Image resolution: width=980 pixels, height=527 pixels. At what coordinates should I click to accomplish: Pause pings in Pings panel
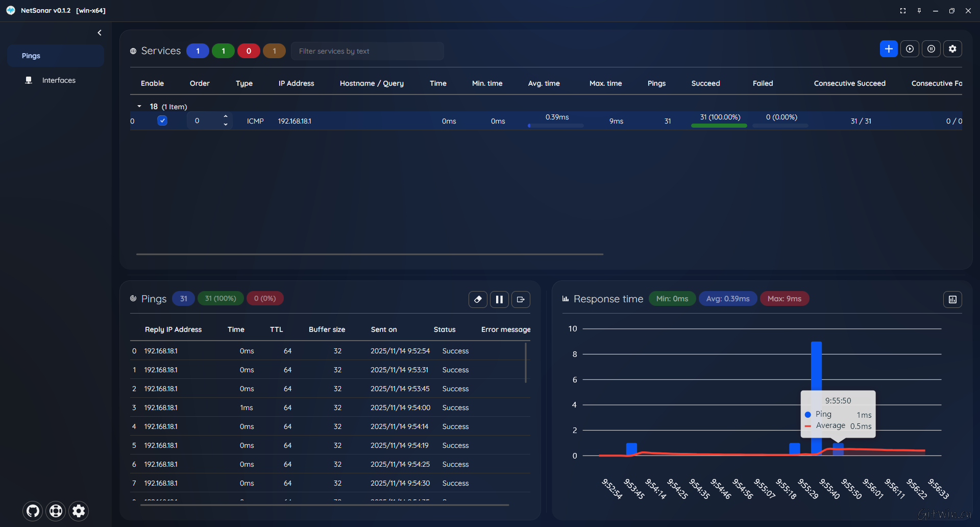[499, 299]
